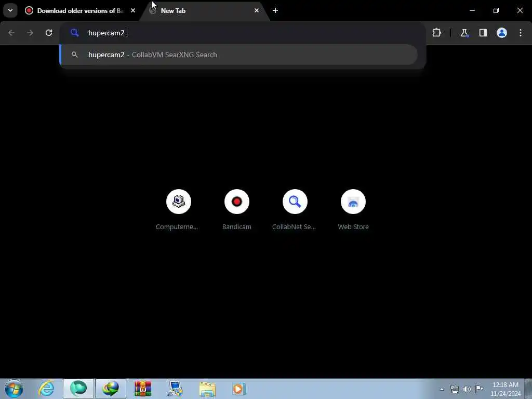Screen dimensions: 532x399
Task: Open the Chrome Labs flask icon
Action: pyautogui.click(x=464, y=33)
